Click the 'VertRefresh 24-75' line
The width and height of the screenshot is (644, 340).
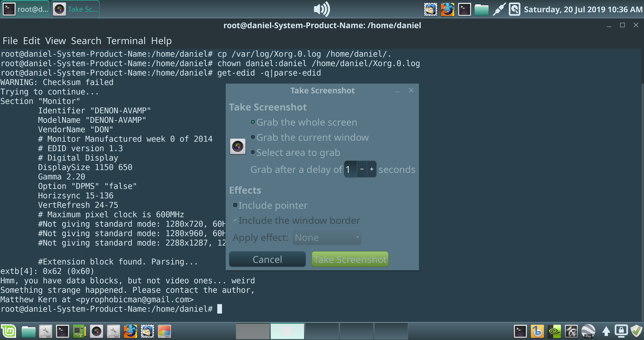click(x=78, y=205)
